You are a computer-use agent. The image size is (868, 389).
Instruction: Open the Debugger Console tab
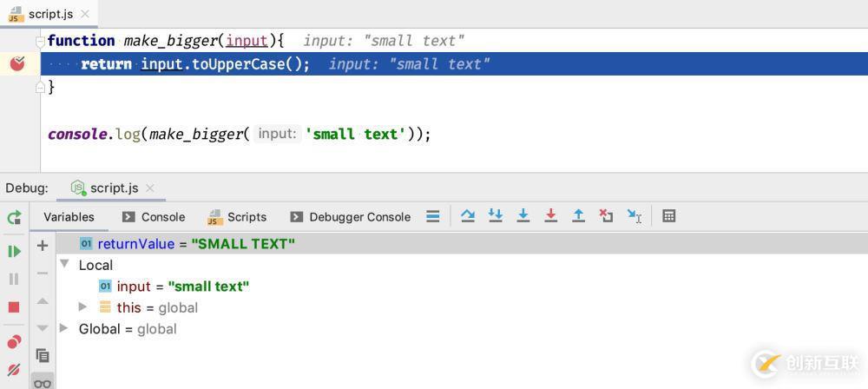tap(350, 217)
